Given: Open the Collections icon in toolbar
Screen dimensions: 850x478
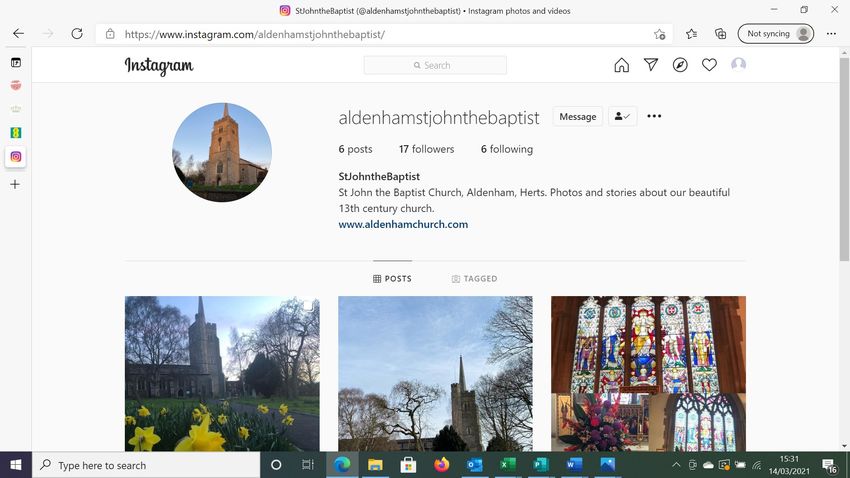Looking at the screenshot, I should coord(720,34).
